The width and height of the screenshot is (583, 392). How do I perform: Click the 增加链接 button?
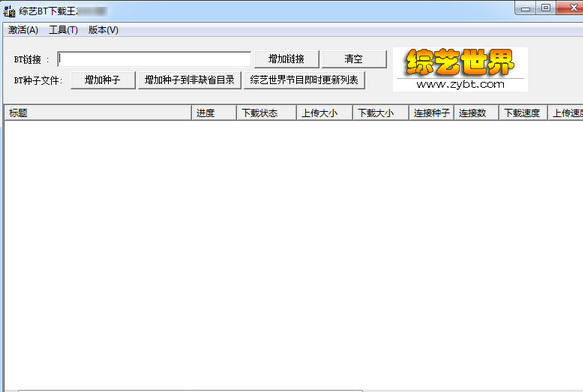[286, 59]
